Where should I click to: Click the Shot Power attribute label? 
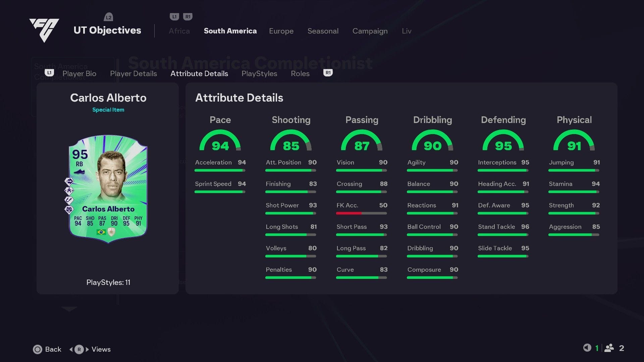pyautogui.click(x=282, y=205)
